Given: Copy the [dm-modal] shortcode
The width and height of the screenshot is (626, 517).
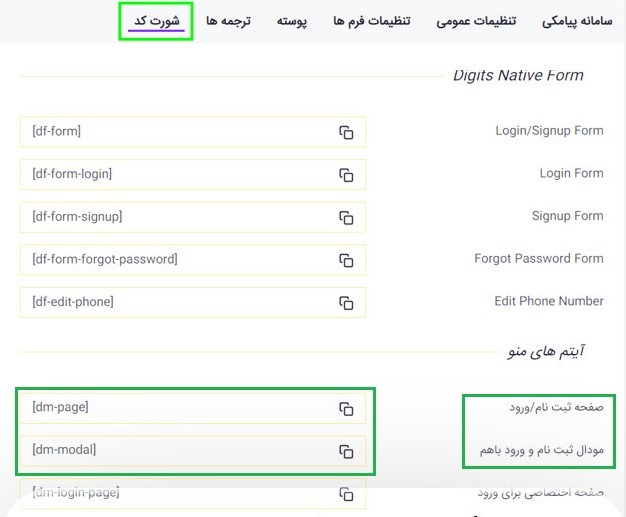Looking at the screenshot, I should tap(346, 451).
